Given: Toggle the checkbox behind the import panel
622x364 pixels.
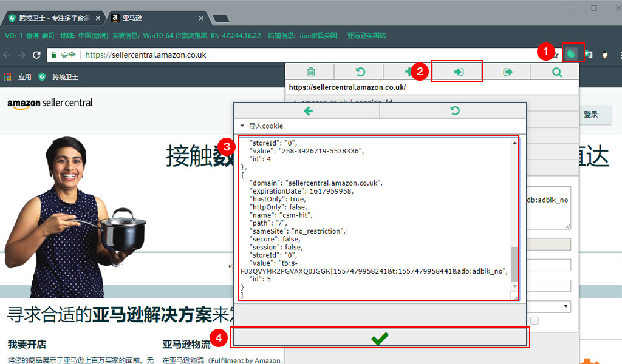Looking at the screenshot, I should [x=535, y=320].
